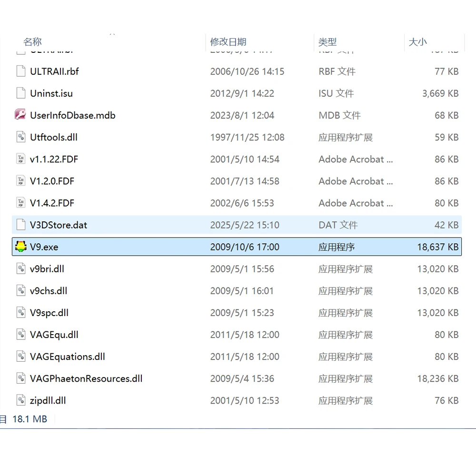Click the date 2023/8/1 12:04 of UserInfoDbase.mdb
The image size is (476, 476).
(x=242, y=115)
